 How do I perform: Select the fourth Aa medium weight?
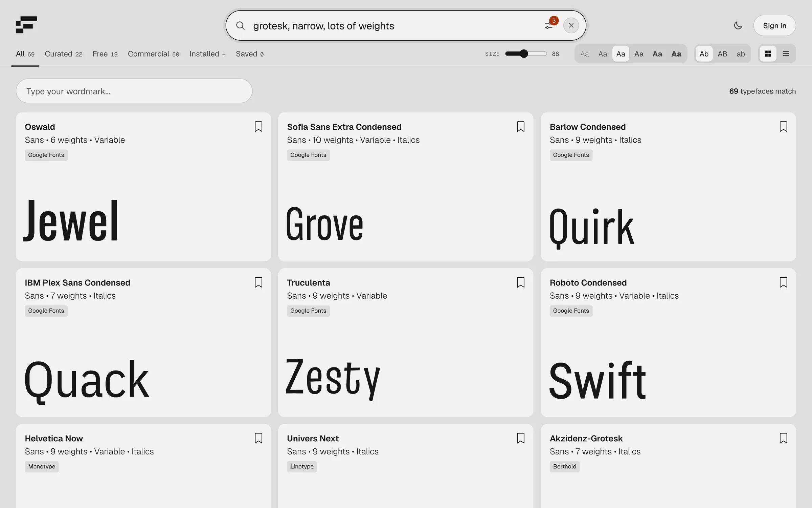[639, 54]
